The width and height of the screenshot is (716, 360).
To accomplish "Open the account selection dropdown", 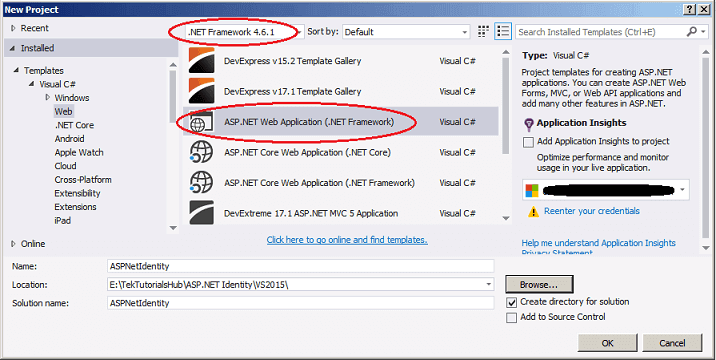I will pyautogui.click(x=682, y=190).
